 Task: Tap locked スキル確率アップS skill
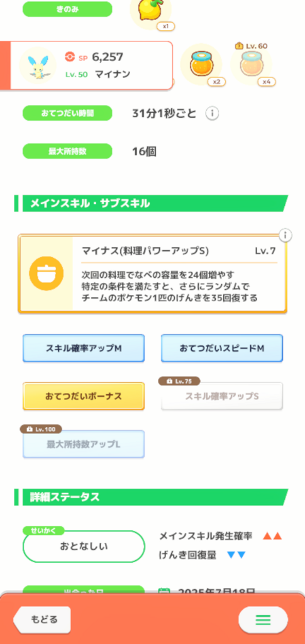(x=221, y=396)
